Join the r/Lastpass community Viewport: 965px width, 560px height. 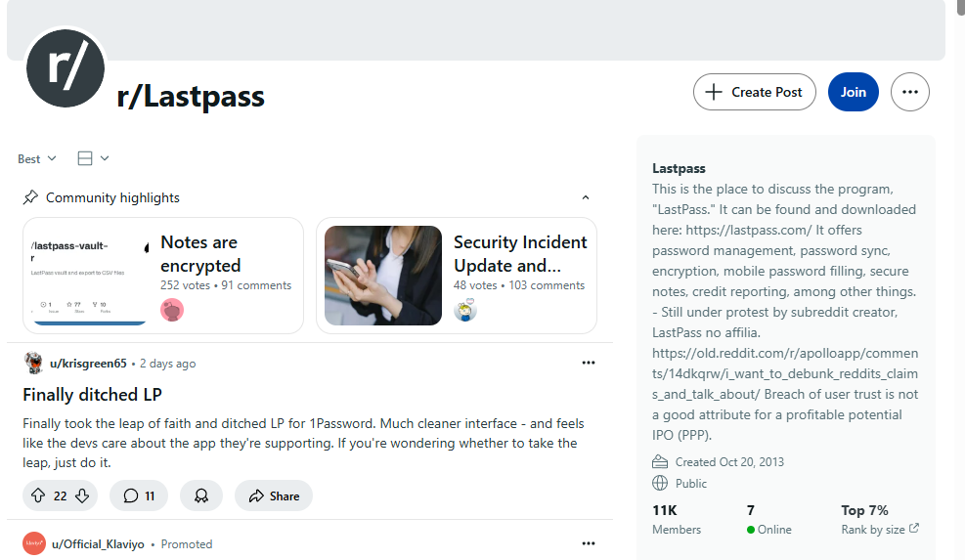click(854, 92)
